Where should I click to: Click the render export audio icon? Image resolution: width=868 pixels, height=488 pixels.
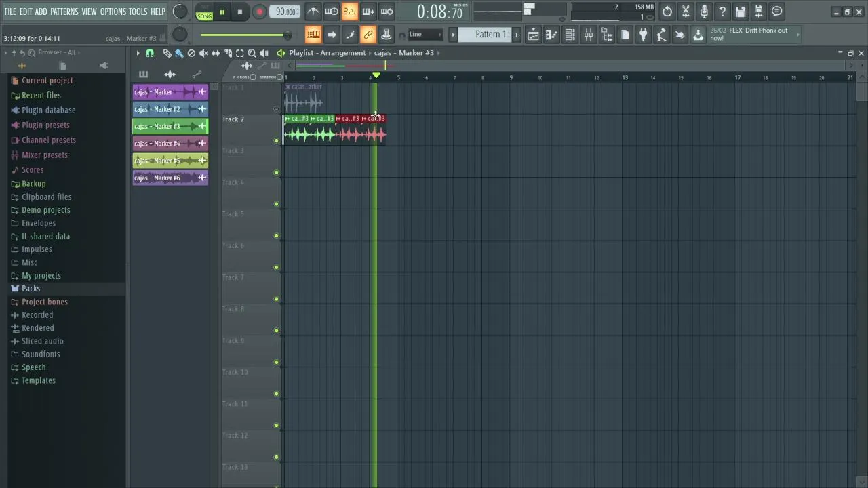pos(759,12)
